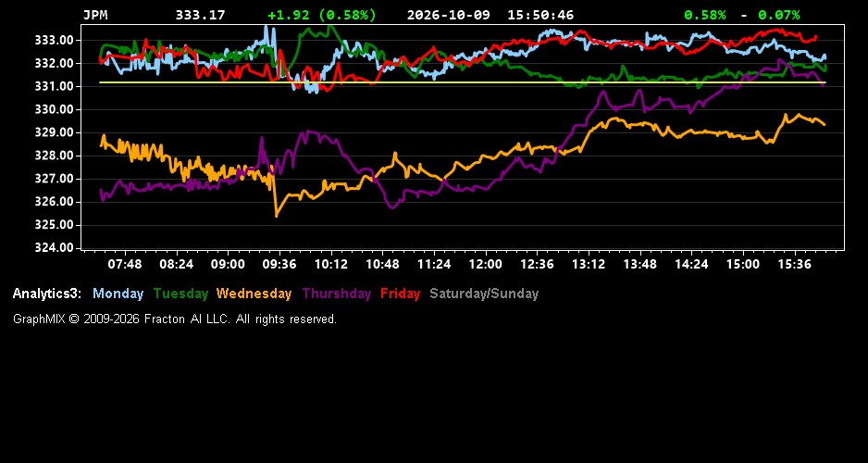This screenshot has height=463, width=868.
Task: Click the 333.00 y-axis label
Action: coord(55,41)
